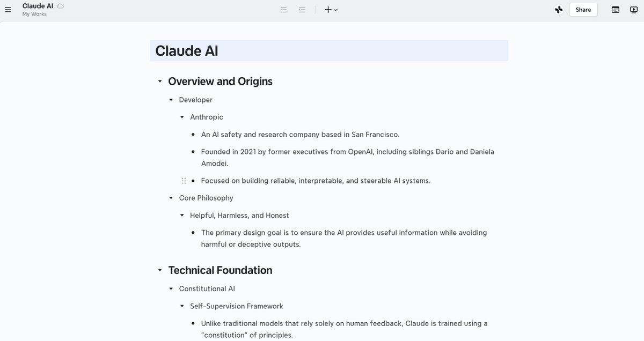Click the Anthropic text row
Image resolution: width=644 pixels, height=341 pixels.
pyautogui.click(x=207, y=117)
